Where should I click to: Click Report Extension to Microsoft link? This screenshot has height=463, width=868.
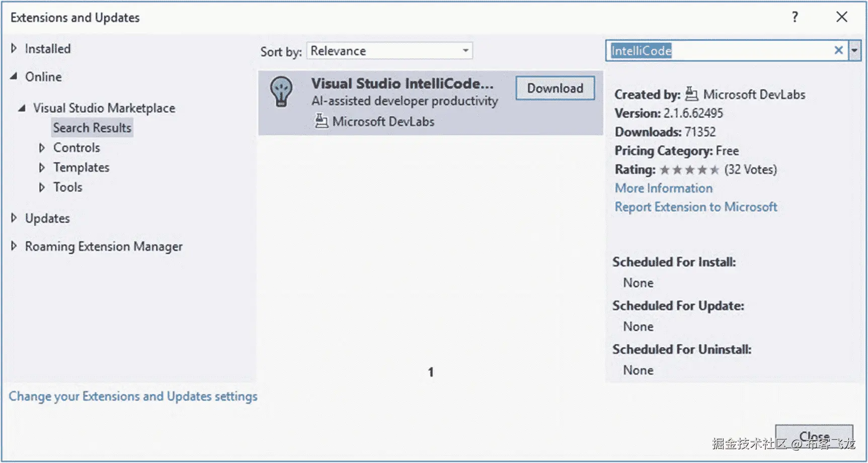[x=696, y=207]
